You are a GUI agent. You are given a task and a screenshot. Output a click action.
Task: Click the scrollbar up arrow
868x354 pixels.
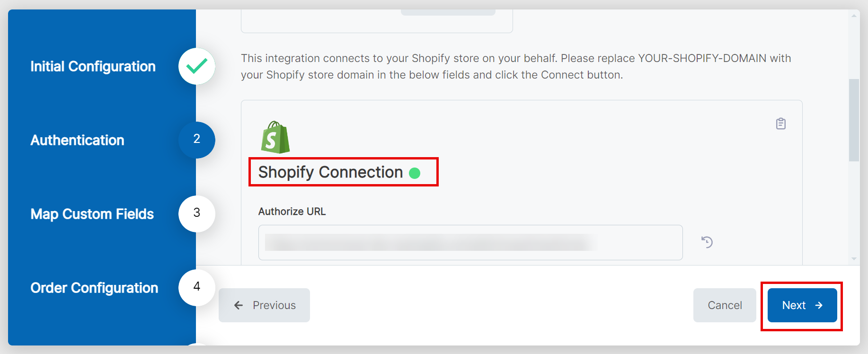click(x=854, y=16)
